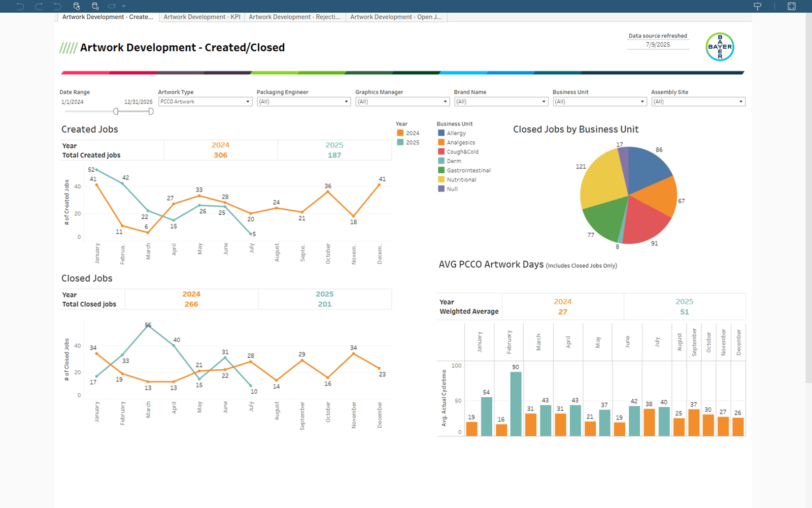Pause automatic updates from the toolbar
The image size is (812, 508).
pyautogui.click(x=95, y=6)
